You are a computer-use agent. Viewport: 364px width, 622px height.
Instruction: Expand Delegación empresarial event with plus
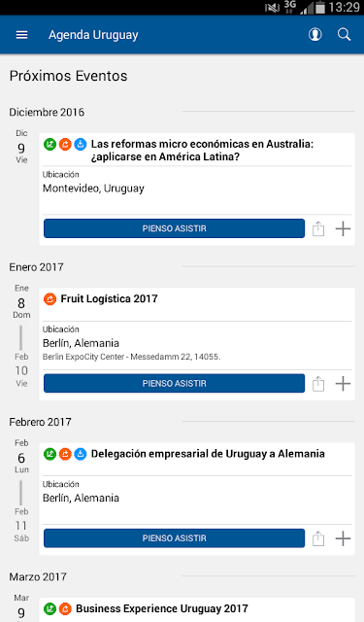pos(343,538)
